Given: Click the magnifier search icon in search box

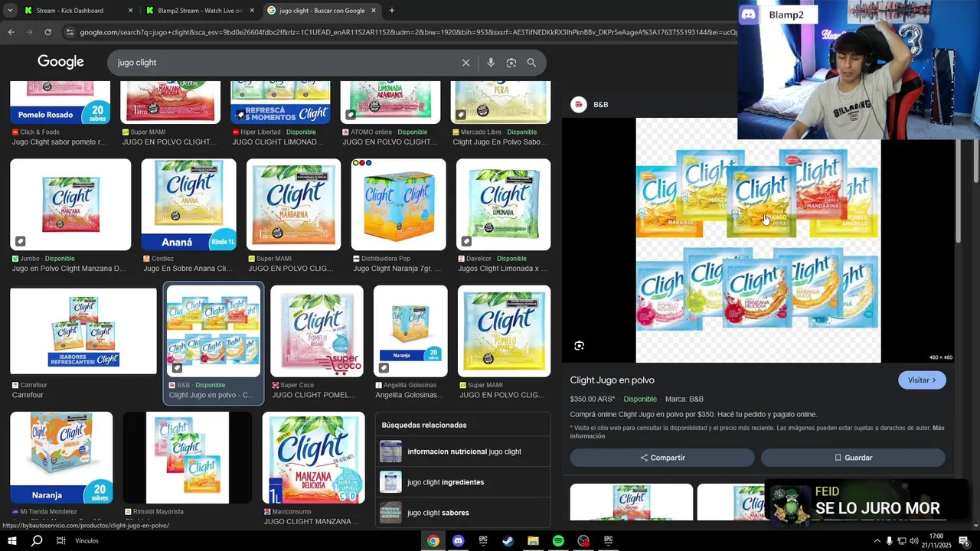Looking at the screenshot, I should 531,63.
